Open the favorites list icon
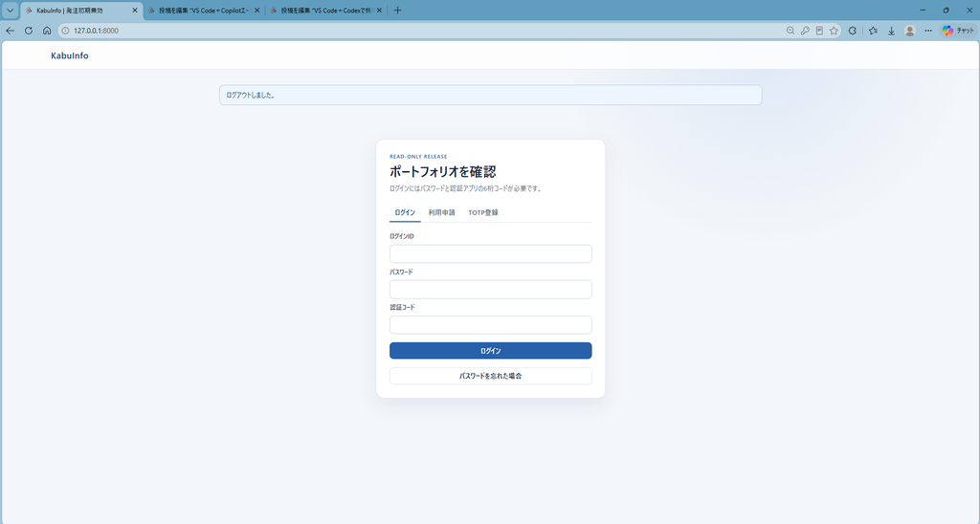 click(873, 31)
